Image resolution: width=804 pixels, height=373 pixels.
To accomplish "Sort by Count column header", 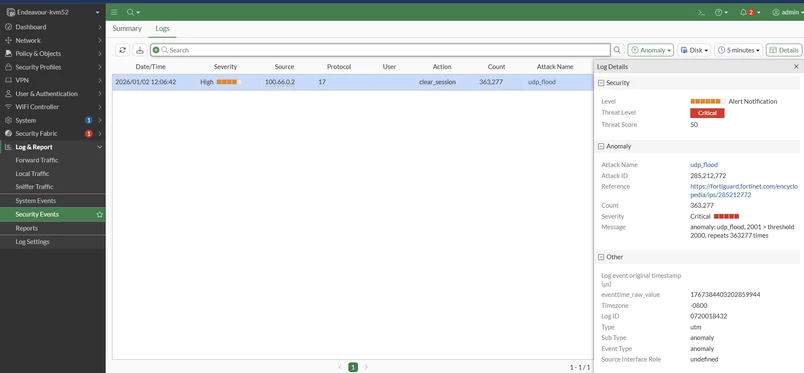I will pyautogui.click(x=496, y=67).
